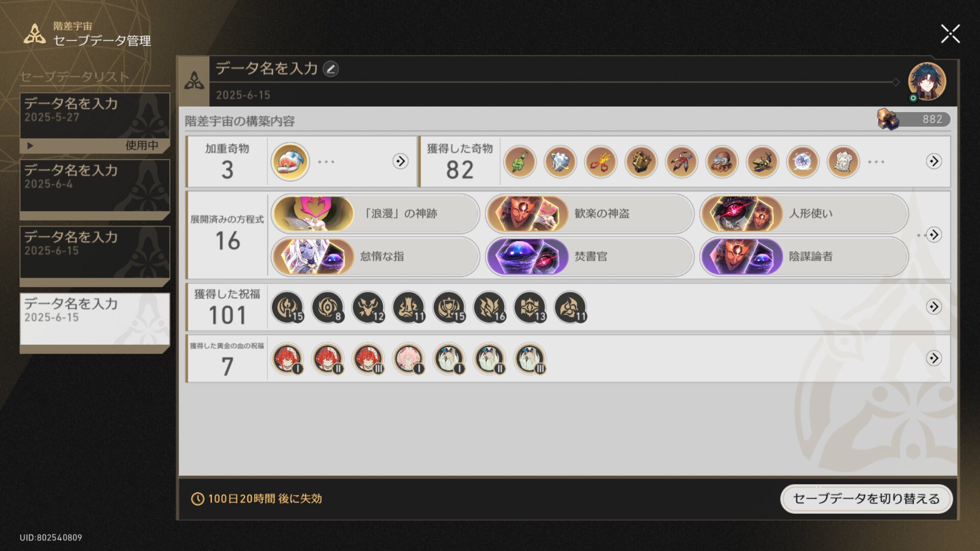Click the cosmic fragment currency icon showing 882

tap(888, 119)
